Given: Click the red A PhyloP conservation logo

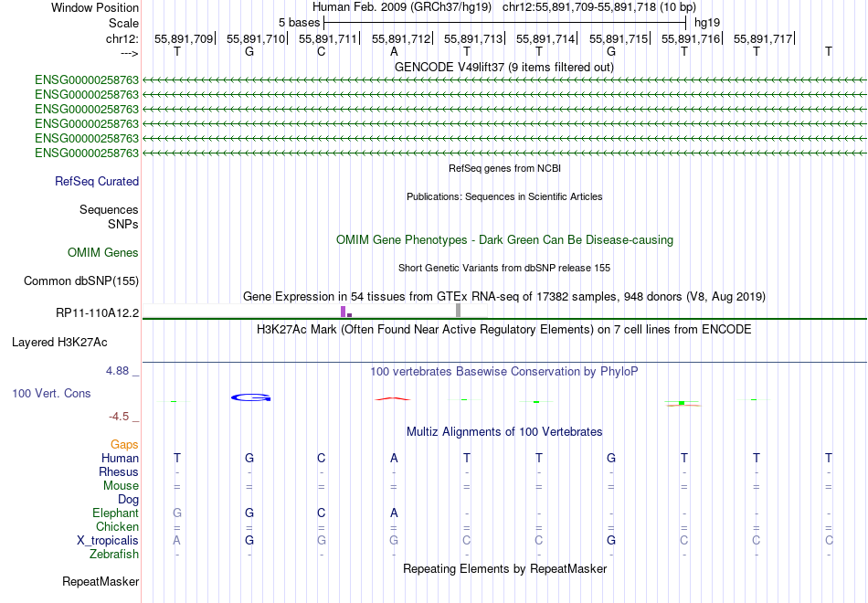Looking at the screenshot, I should coord(393,398).
